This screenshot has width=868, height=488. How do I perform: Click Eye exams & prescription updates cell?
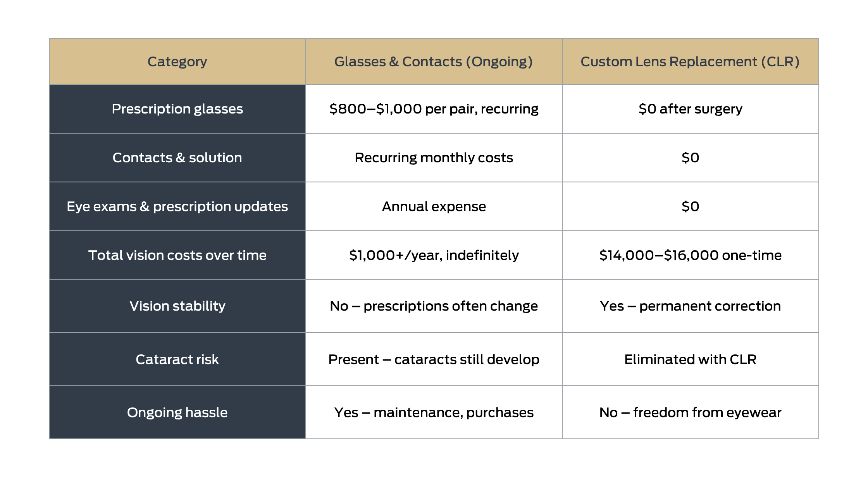(x=177, y=206)
